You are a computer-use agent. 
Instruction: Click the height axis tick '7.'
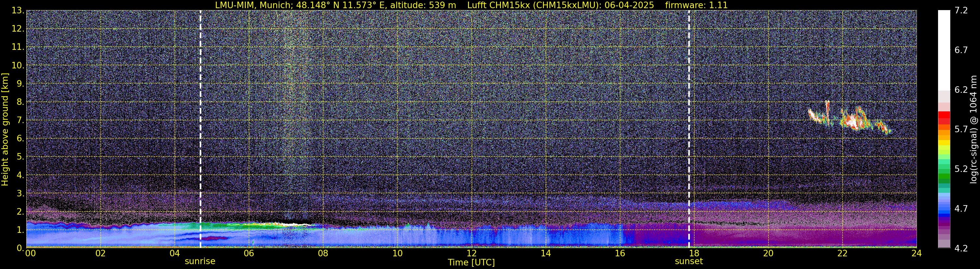coord(20,120)
